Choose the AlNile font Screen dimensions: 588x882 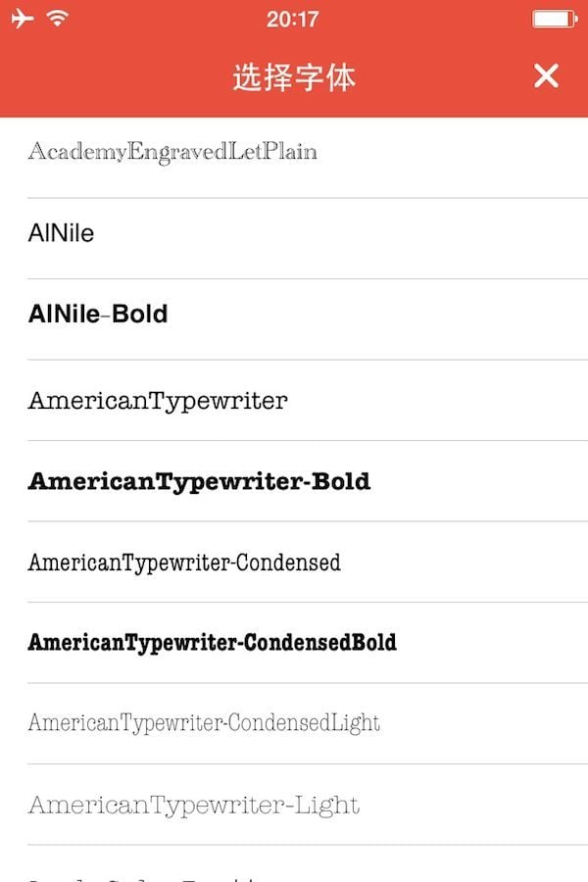pos(62,233)
